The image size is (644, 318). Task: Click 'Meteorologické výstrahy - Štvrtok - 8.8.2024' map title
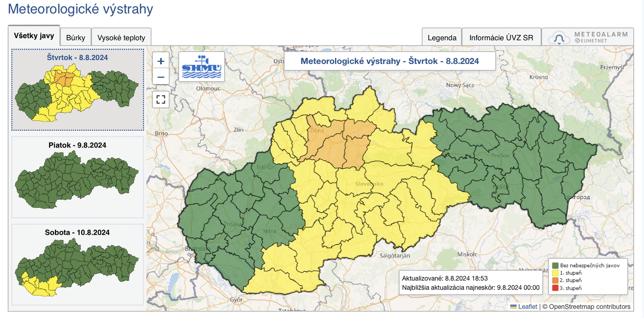(x=390, y=61)
